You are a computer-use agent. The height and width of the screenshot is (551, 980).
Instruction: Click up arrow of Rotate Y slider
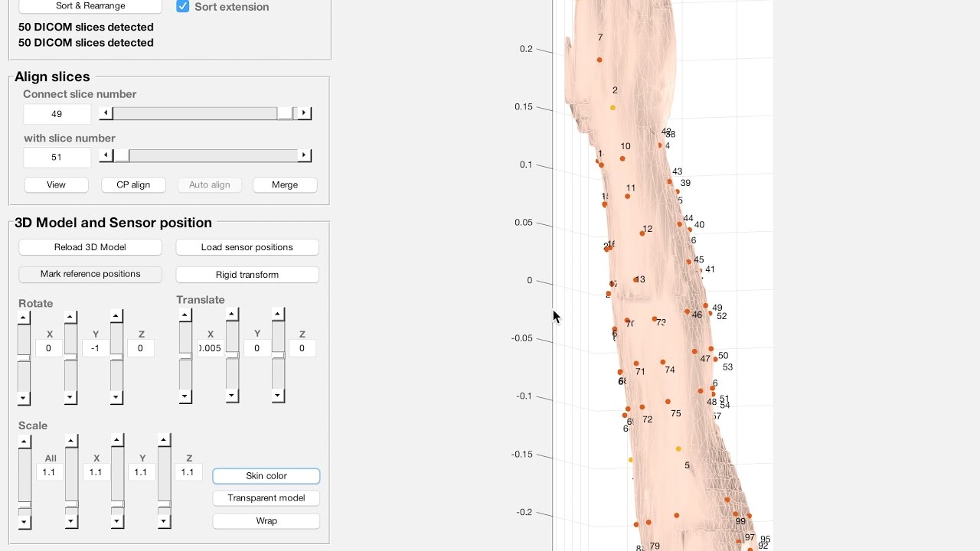[70, 317]
